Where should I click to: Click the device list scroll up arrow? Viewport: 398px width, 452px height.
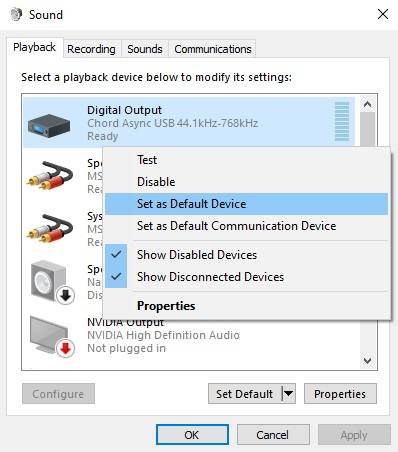pos(368,105)
